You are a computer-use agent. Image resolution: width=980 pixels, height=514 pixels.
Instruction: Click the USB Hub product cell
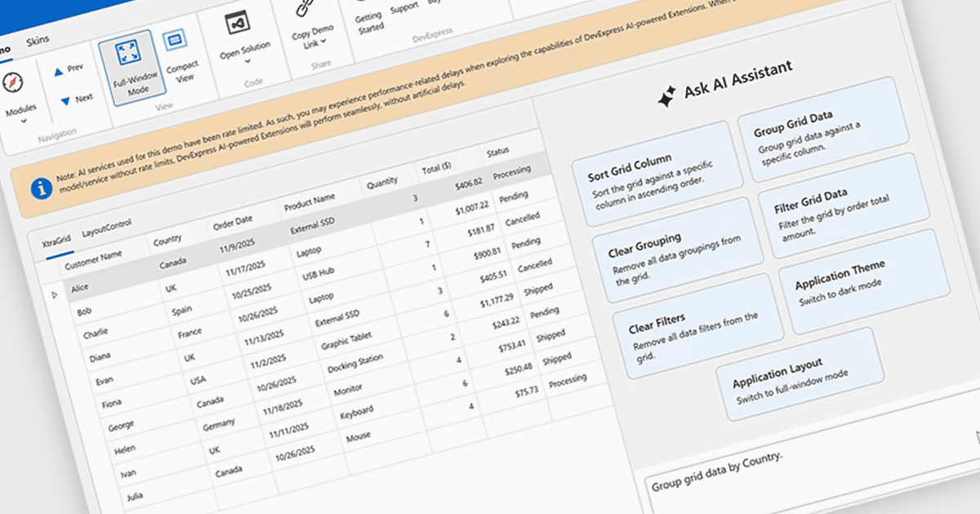(318, 275)
